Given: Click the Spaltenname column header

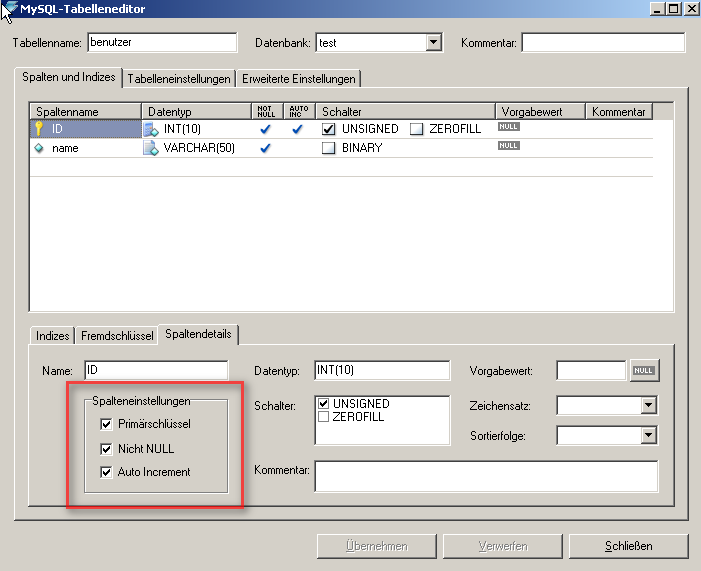Looking at the screenshot, I should click(x=85, y=111).
